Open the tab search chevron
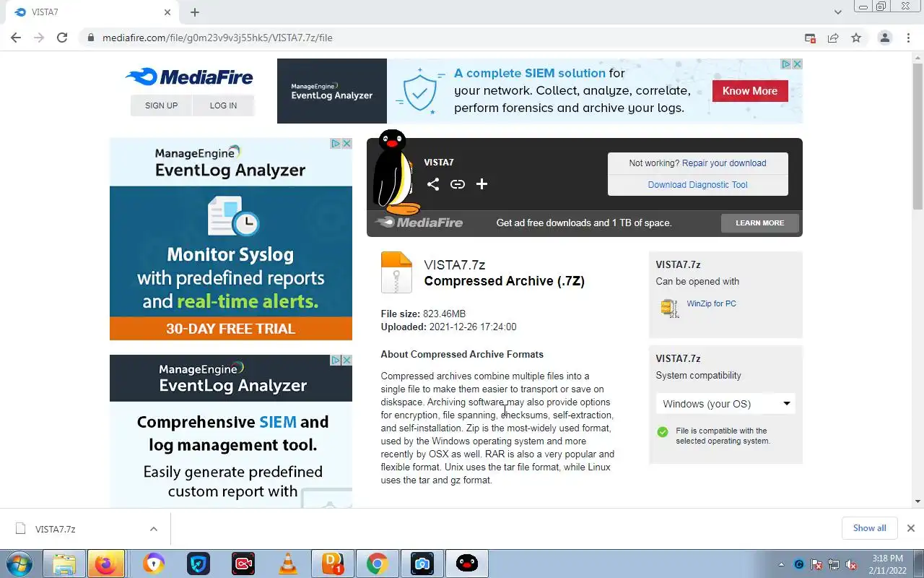This screenshot has width=924, height=578. point(837,12)
